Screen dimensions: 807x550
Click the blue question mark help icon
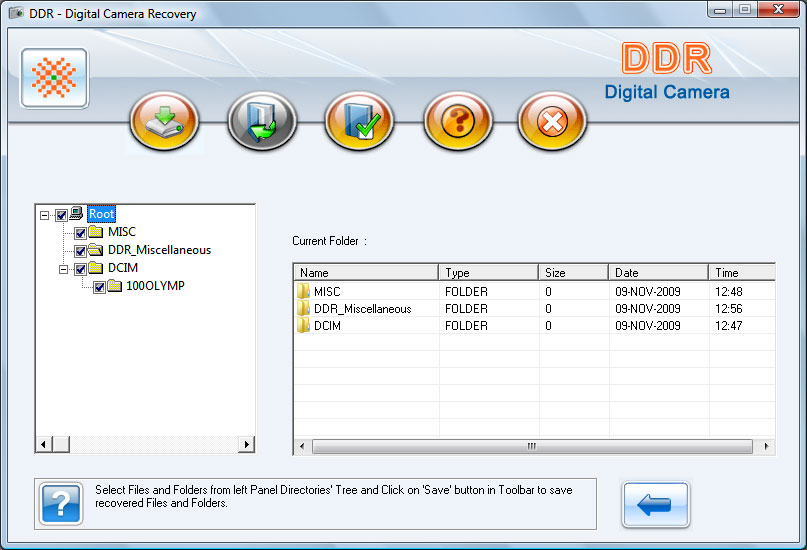point(61,504)
